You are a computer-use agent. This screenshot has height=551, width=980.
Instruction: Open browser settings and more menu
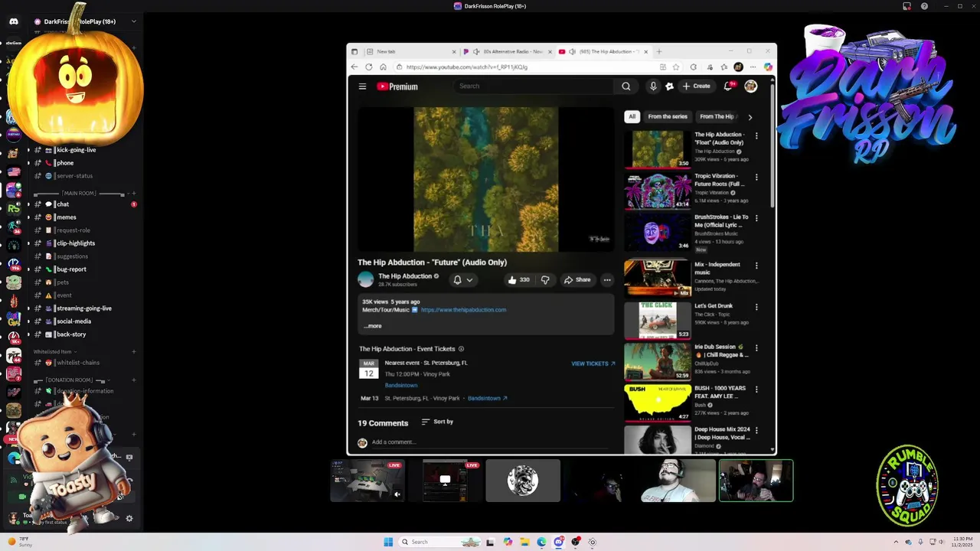(x=753, y=67)
